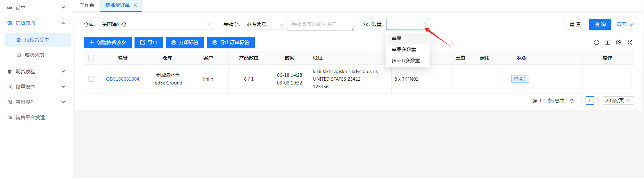Open the 参考编号 keyword type dropdown
The width and height of the screenshot is (644, 178).
[x=265, y=24]
